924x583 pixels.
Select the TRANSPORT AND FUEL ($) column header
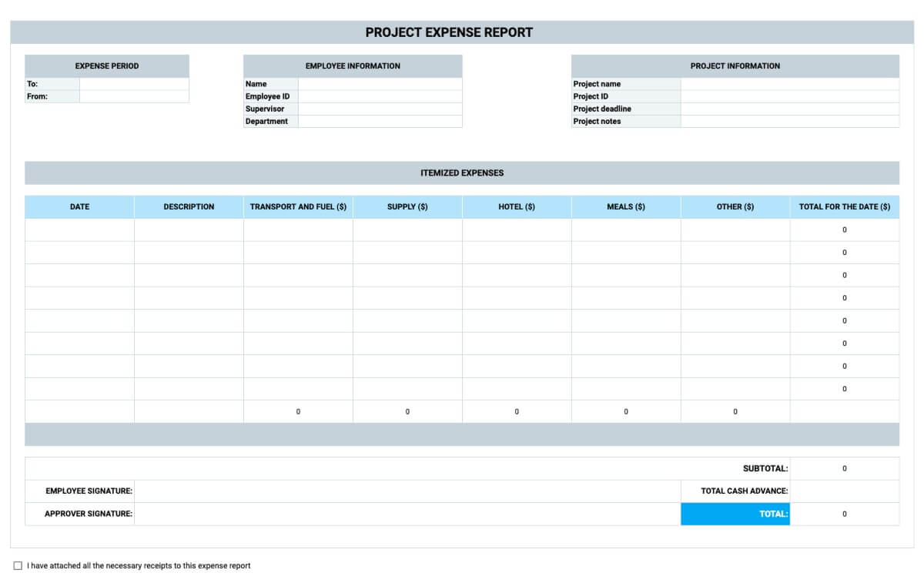(299, 207)
